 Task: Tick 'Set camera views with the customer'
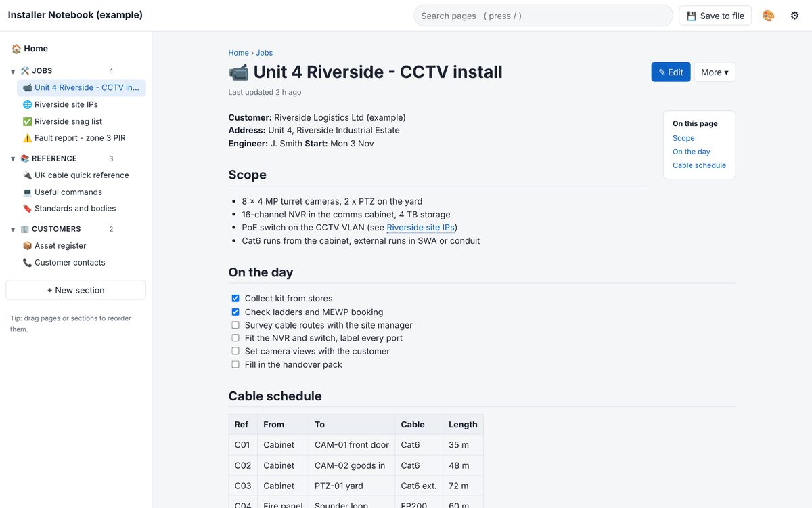235,351
